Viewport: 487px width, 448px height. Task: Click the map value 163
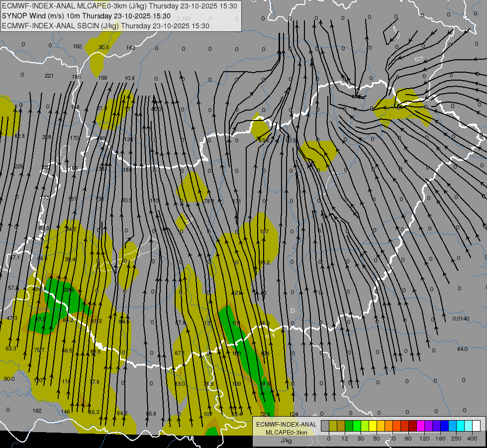click(x=130, y=48)
